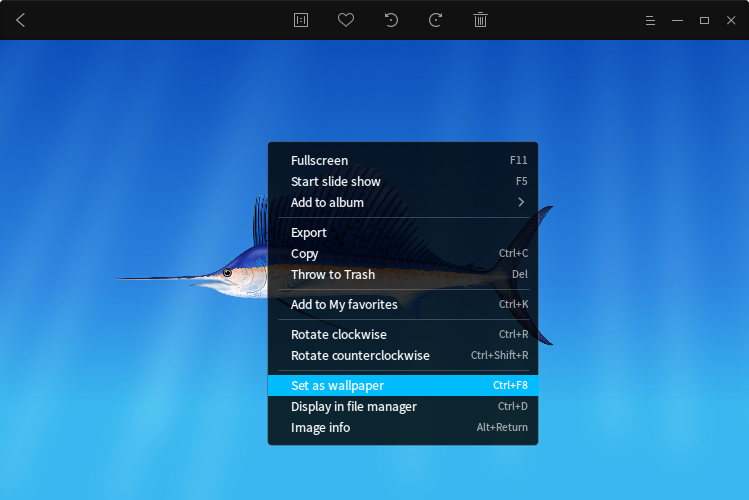Choose Copy from the context menu
749x500 pixels.
tap(403, 254)
